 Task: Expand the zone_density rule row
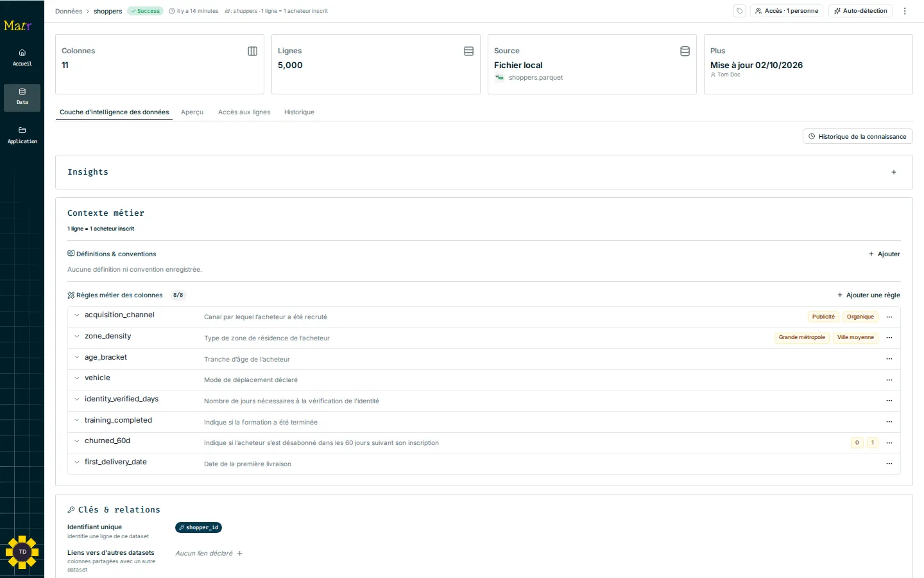point(77,337)
